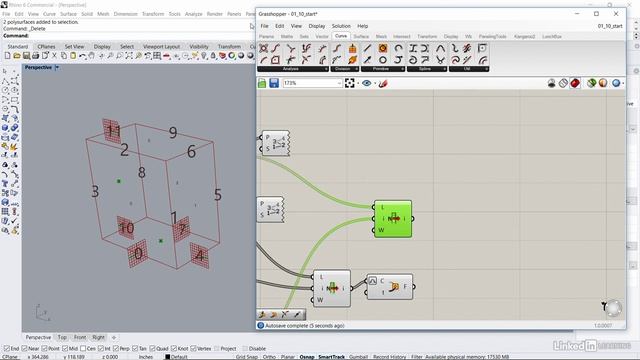Toggle the Perp osnap checkbox

pos(116,349)
